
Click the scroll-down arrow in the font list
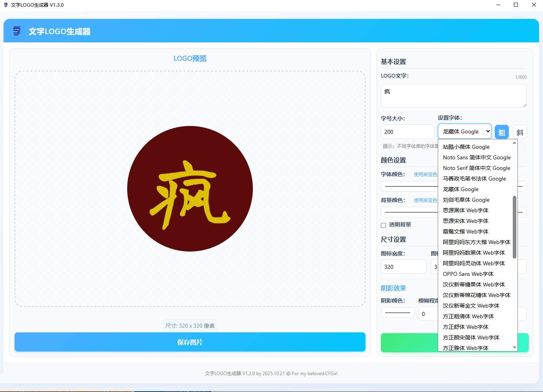pos(514,347)
